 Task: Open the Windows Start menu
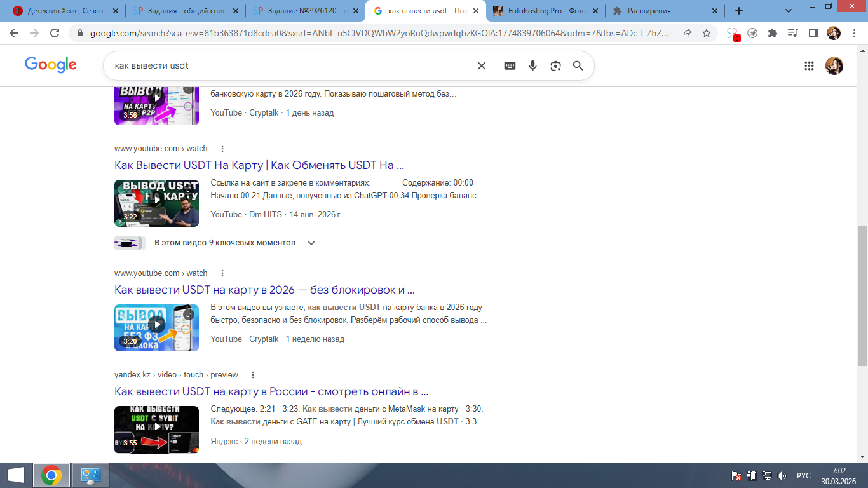16,475
